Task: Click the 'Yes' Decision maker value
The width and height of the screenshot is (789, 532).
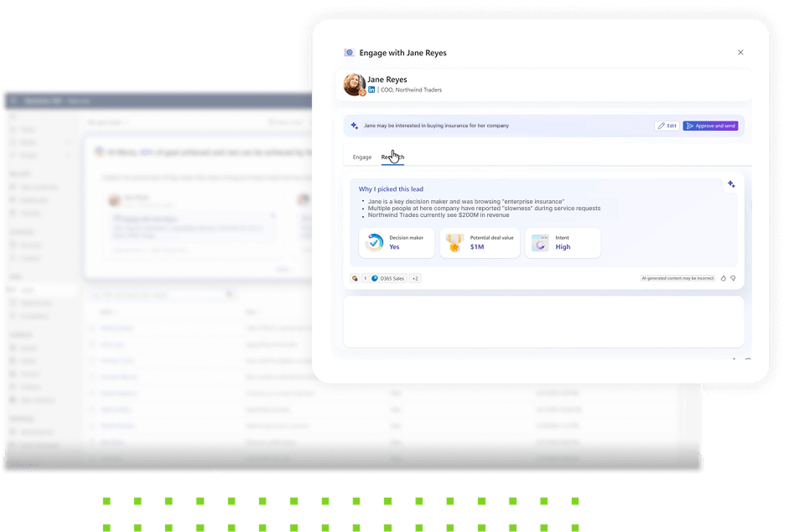Action: (x=394, y=247)
